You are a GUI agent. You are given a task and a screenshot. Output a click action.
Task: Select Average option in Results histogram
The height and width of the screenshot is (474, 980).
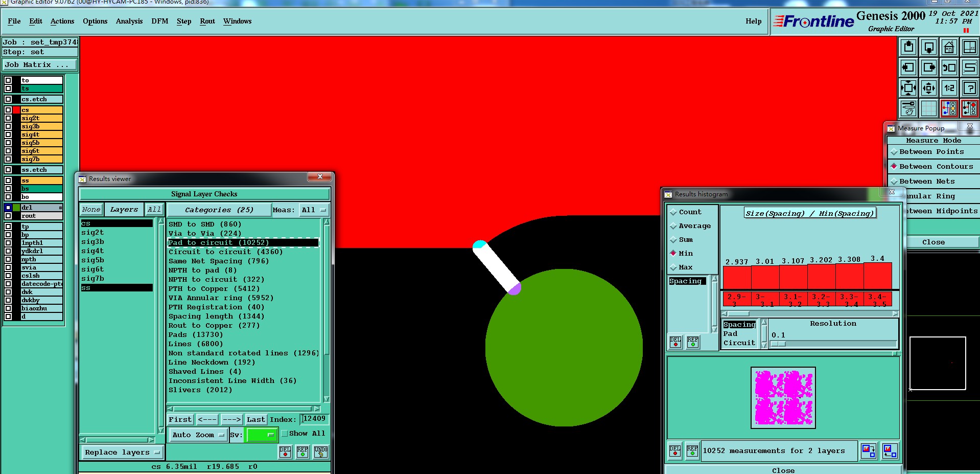[690, 226]
